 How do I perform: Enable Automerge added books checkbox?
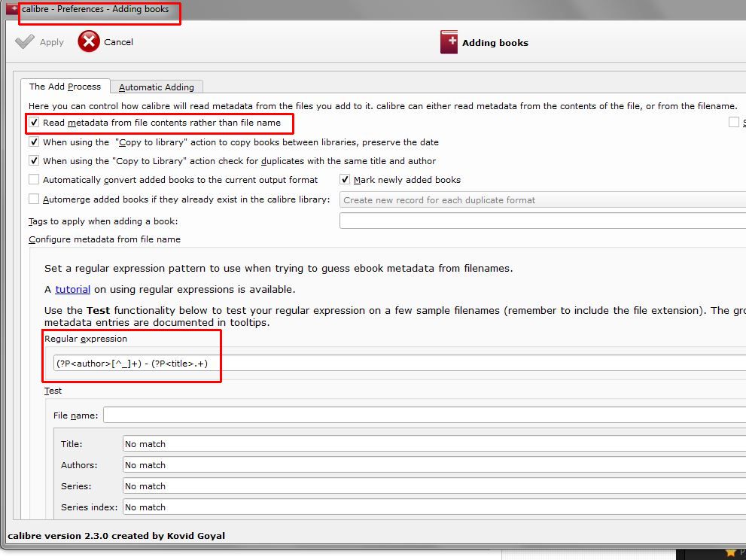(x=34, y=199)
